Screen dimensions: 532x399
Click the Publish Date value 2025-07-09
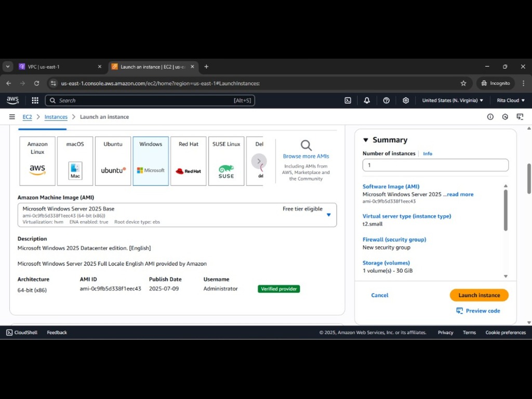point(164,289)
